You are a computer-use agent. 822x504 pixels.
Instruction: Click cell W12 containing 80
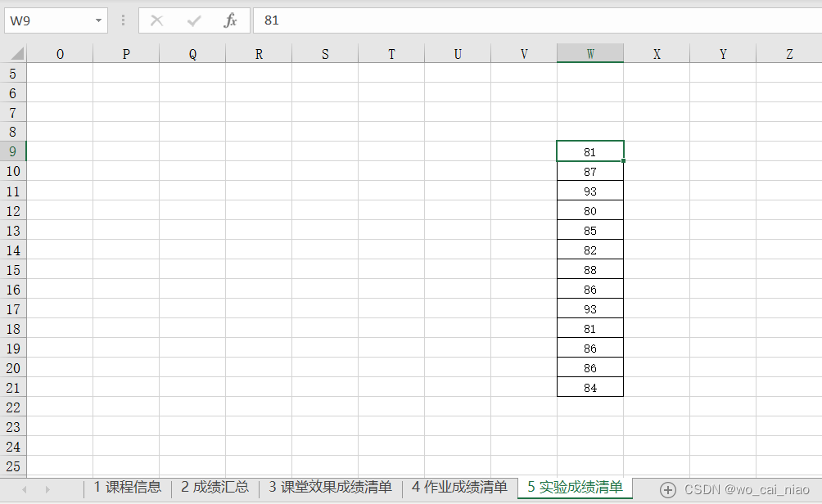pos(590,210)
